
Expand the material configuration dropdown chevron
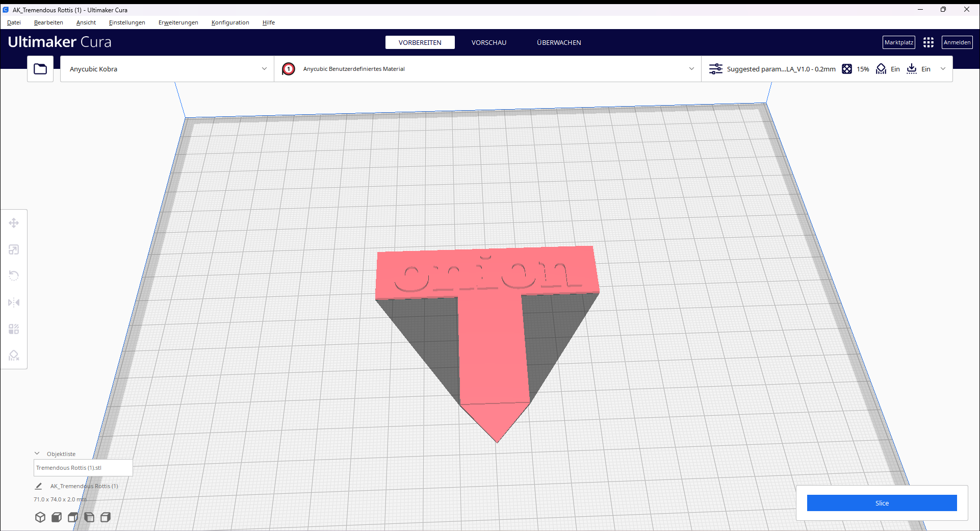click(691, 69)
